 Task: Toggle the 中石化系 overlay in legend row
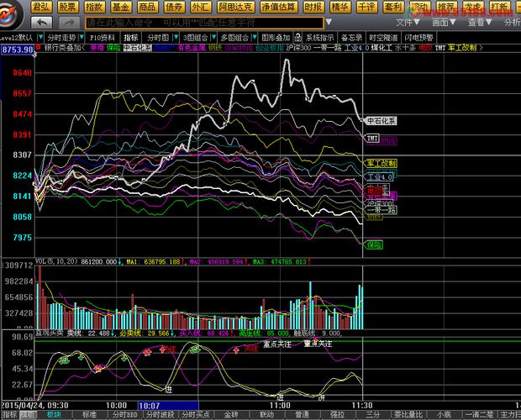[137, 49]
